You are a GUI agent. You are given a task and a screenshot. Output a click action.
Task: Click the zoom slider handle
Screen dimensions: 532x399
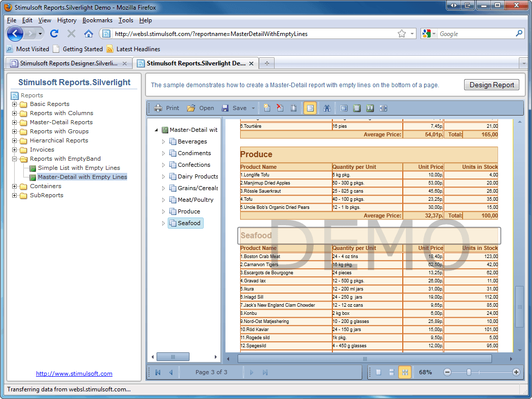click(x=469, y=373)
